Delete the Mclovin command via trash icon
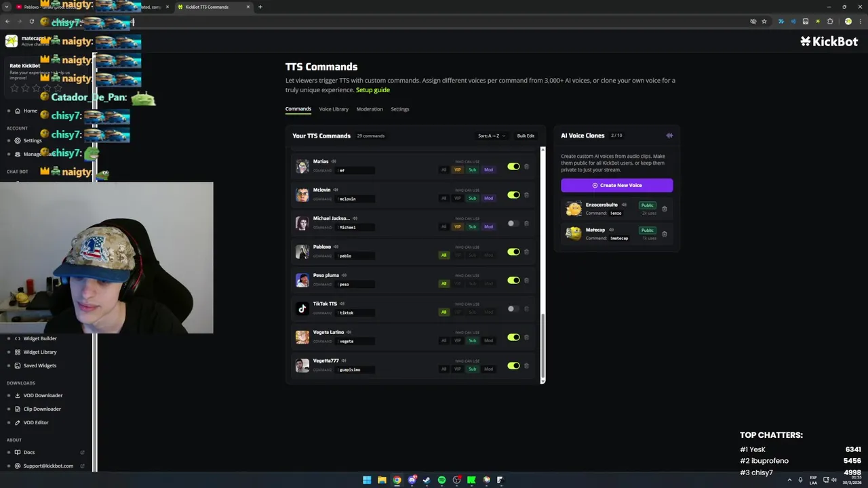868x488 pixels. point(526,195)
